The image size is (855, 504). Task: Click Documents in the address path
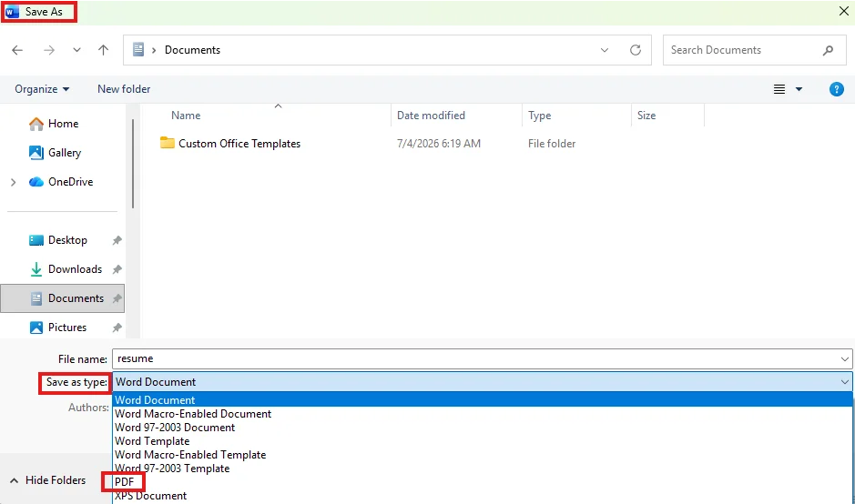coord(192,50)
